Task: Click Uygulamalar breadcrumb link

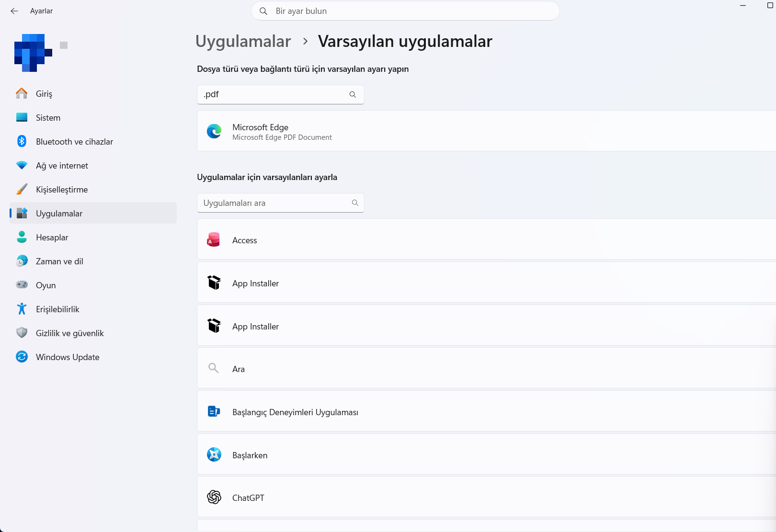Action: tap(243, 41)
